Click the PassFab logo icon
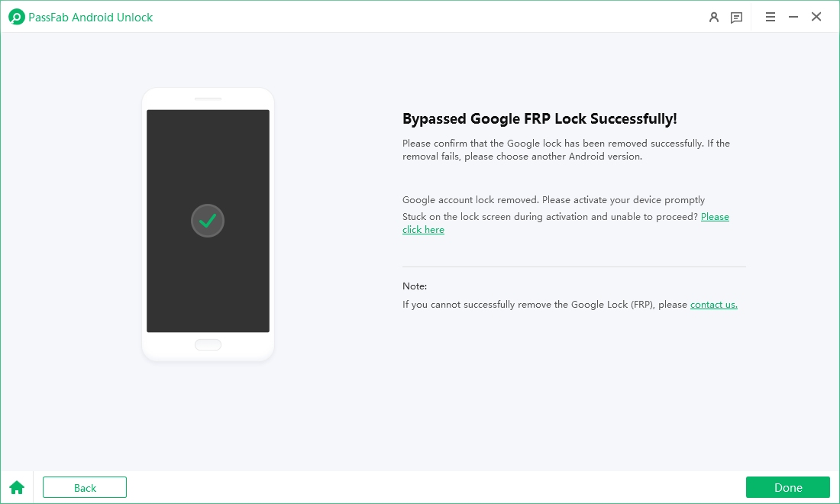 (x=16, y=16)
